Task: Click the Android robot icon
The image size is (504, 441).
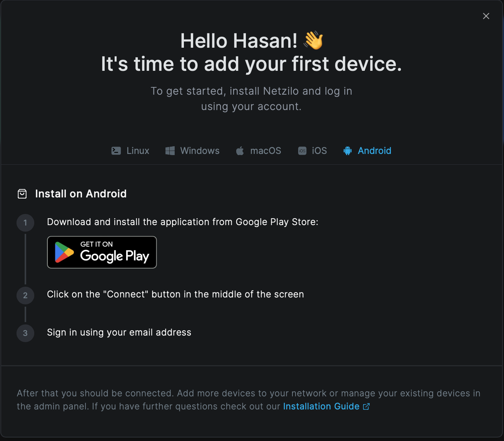Action: tap(347, 151)
